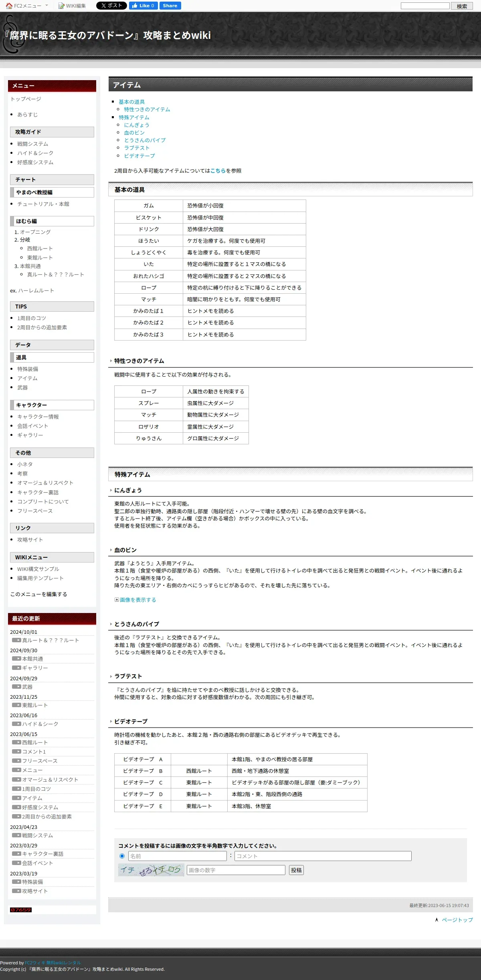Click the WIKI編集 pencil icon
The width and height of the screenshot is (481, 980).
[x=61, y=6]
